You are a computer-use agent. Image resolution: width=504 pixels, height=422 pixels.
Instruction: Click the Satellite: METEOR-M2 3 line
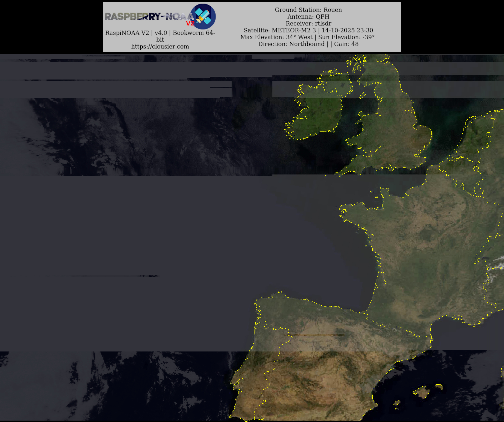(x=308, y=30)
